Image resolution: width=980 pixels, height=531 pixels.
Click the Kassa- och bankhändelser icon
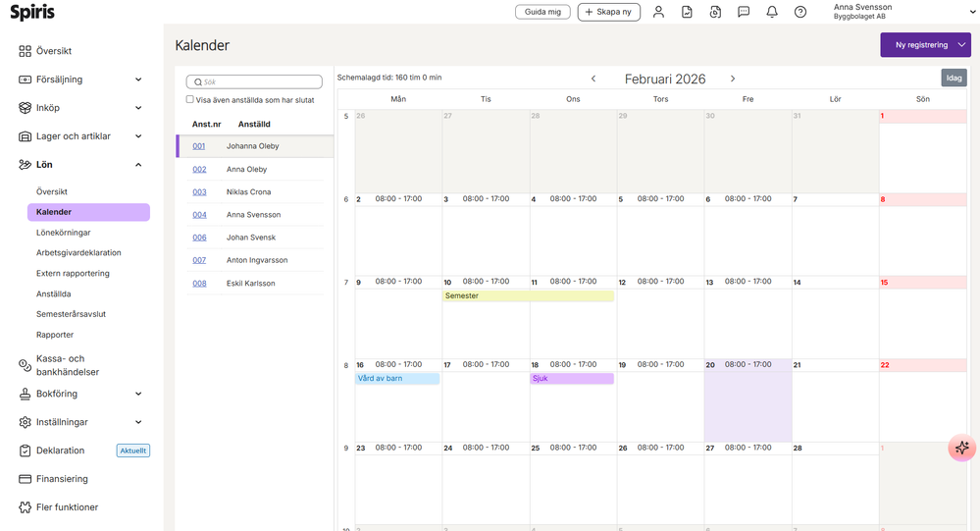[x=25, y=365]
